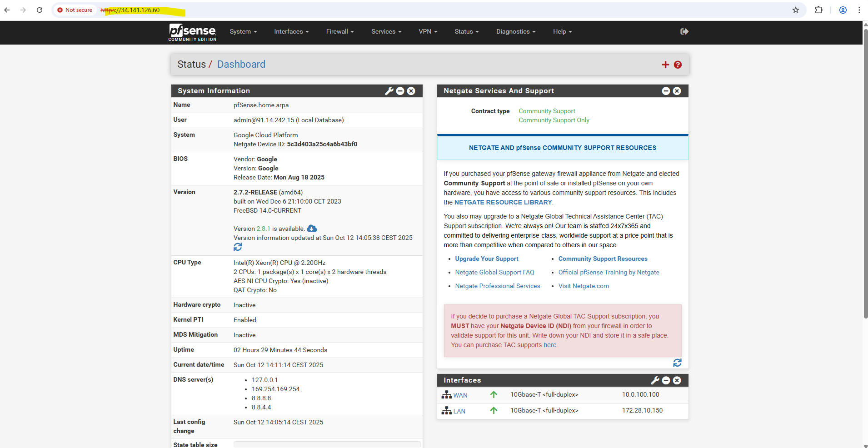Expand the System dropdown menu
This screenshot has height=448, width=868.
[243, 31]
